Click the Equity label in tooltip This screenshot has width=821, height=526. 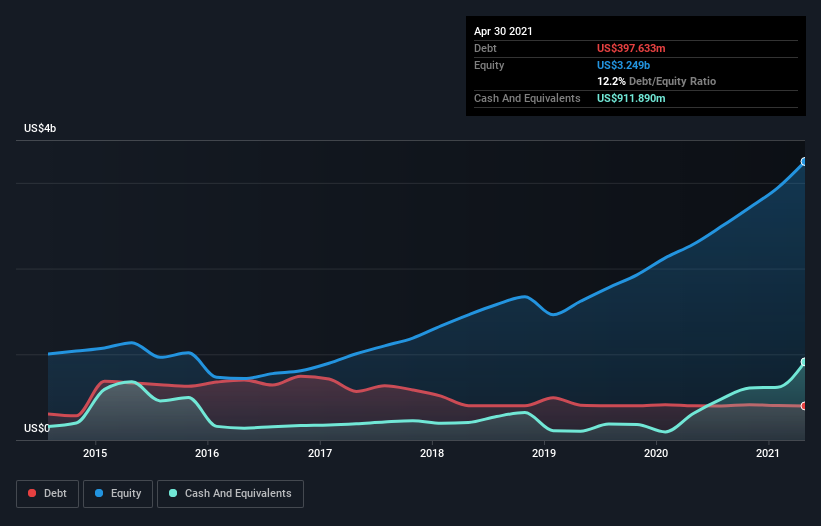(x=489, y=65)
